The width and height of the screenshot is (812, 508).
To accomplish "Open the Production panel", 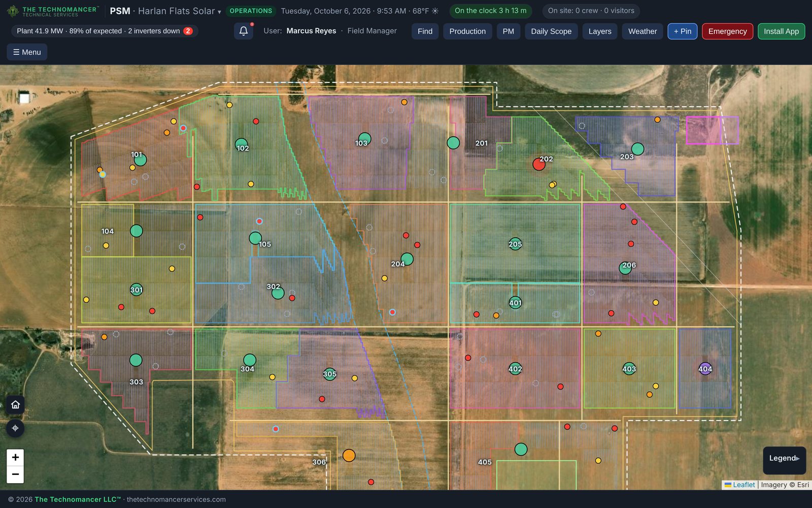I will click(x=467, y=31).
